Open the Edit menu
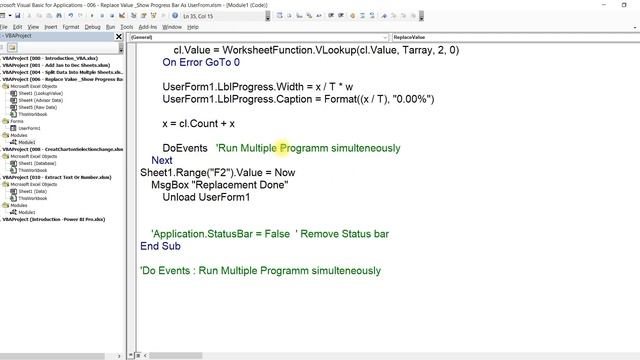The height and width of the screenshot is (360, 640). coord(18,27)
